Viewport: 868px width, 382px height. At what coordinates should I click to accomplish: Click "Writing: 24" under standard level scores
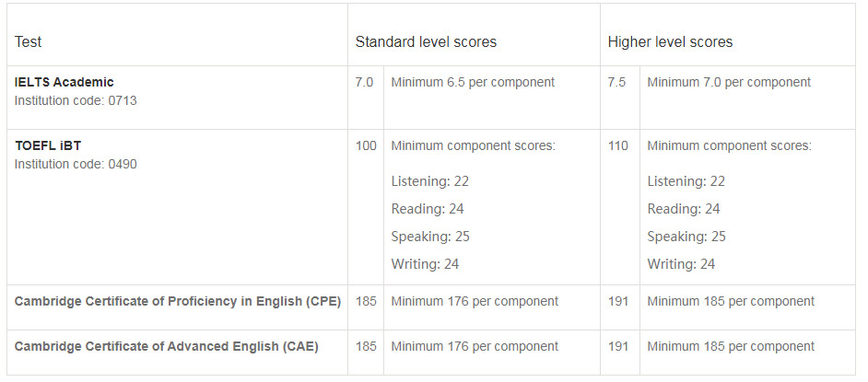pyautogui.click(x=425, y=264)
